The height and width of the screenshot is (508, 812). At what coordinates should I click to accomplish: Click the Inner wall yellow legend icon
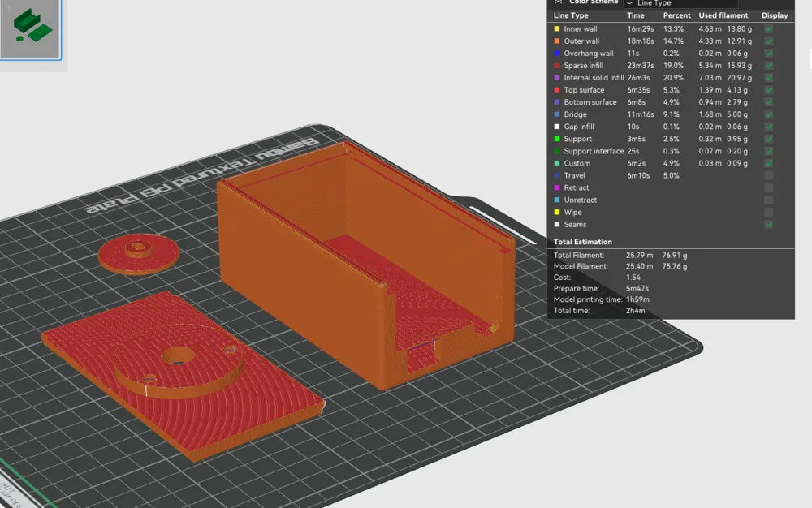click(x=558, y=28)
